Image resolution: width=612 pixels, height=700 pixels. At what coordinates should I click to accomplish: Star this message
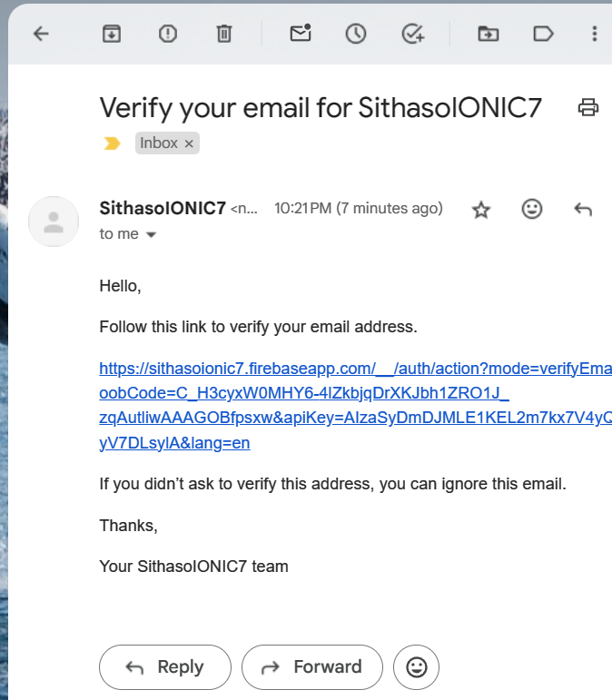point(481,210)
